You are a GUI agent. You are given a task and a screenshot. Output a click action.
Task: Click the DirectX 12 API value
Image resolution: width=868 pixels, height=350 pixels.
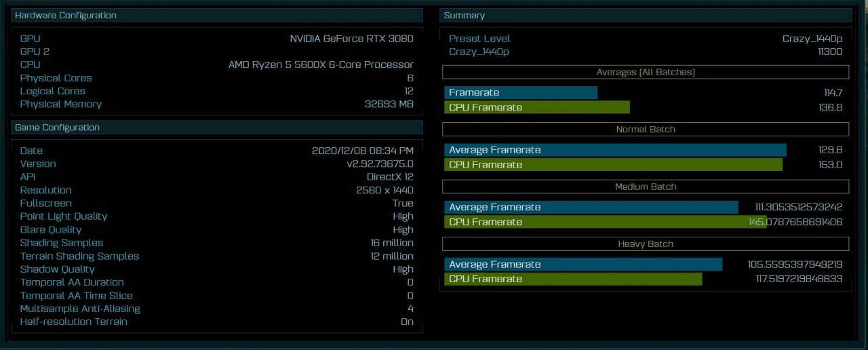(390, 177)
